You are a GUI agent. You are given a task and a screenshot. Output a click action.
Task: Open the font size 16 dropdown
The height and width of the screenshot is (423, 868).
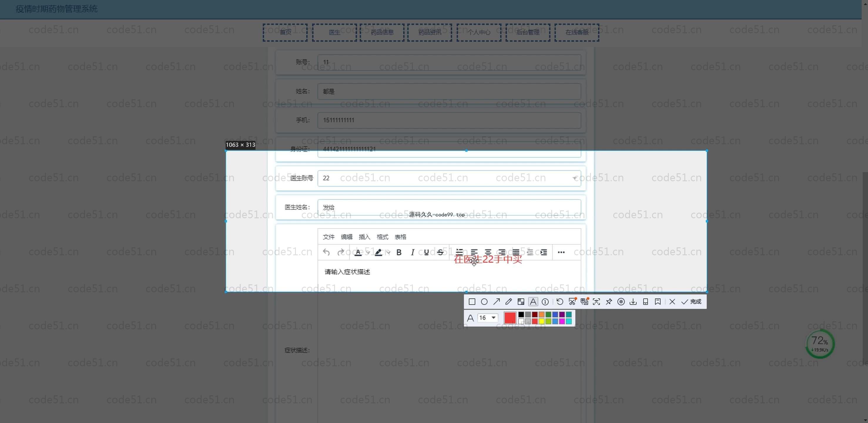(487, 318)
